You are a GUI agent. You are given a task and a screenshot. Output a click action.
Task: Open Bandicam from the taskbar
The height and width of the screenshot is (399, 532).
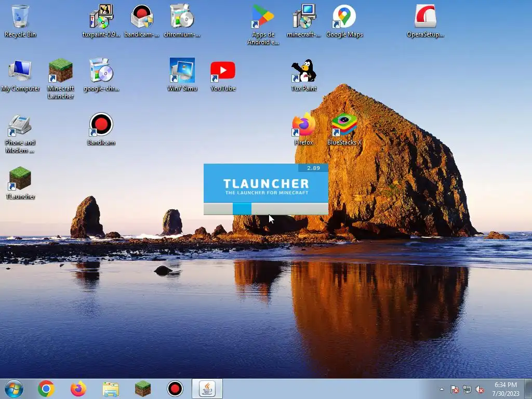(x=175, y=389)
